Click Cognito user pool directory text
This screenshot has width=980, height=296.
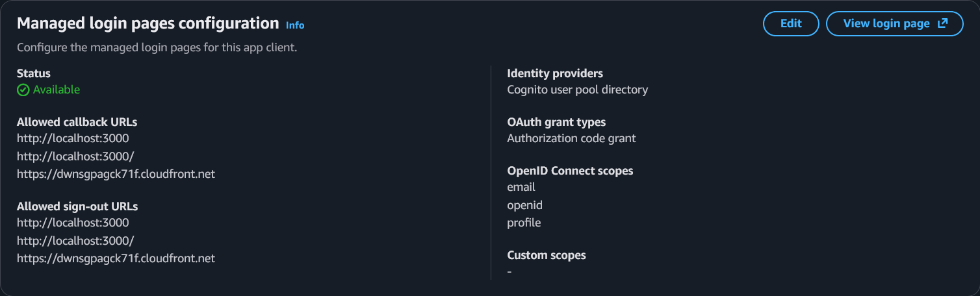[x=577, y=90]
